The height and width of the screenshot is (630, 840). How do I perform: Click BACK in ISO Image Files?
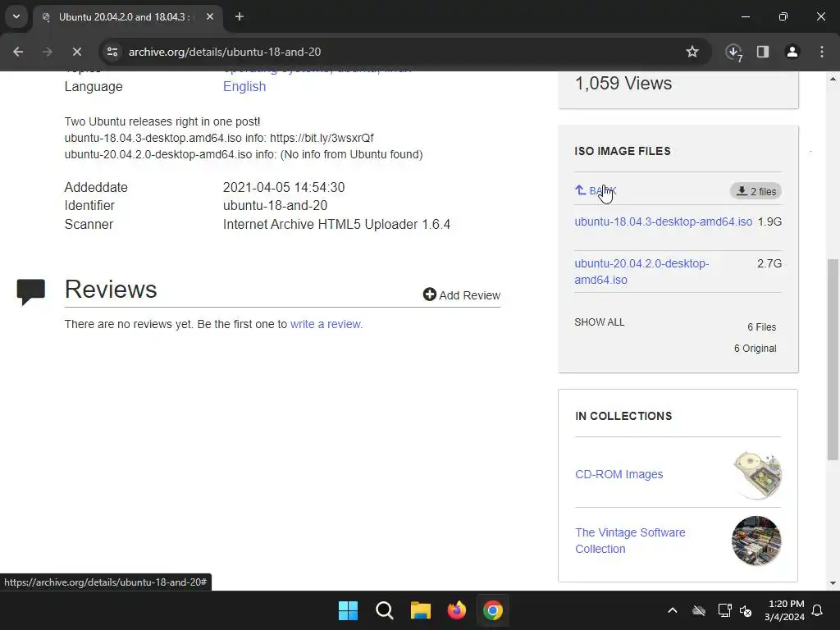click(x=596, y=190)
